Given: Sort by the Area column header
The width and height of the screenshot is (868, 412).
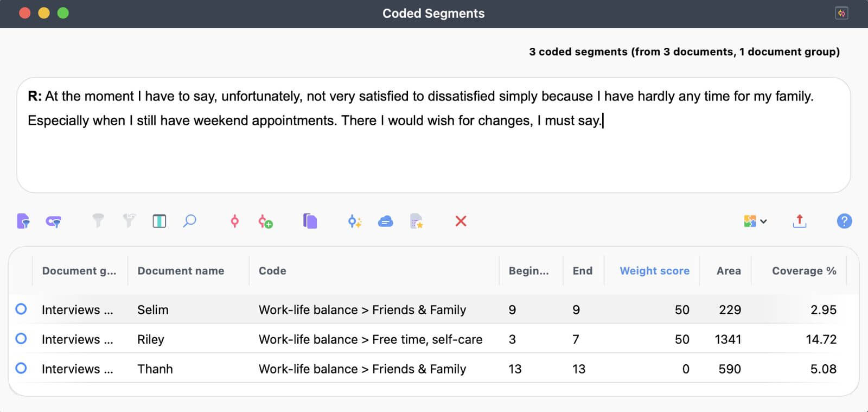Looking at the screenshot, I should (729, 271).
